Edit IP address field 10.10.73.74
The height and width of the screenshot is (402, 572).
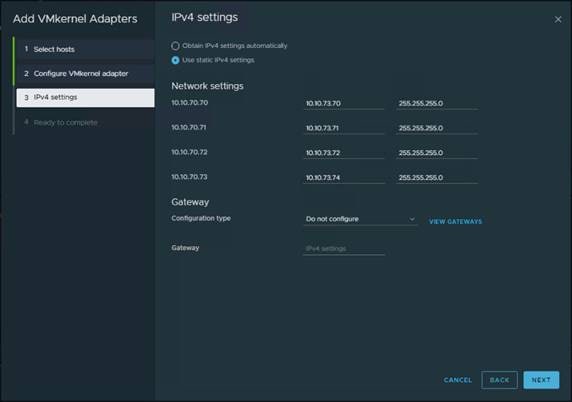click(x=344, y=178)
